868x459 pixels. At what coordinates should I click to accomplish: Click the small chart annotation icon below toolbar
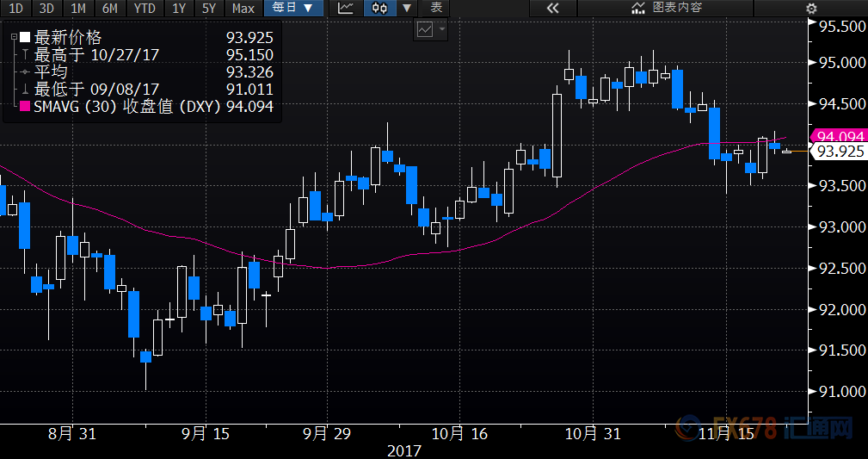(x=425, y=29)
